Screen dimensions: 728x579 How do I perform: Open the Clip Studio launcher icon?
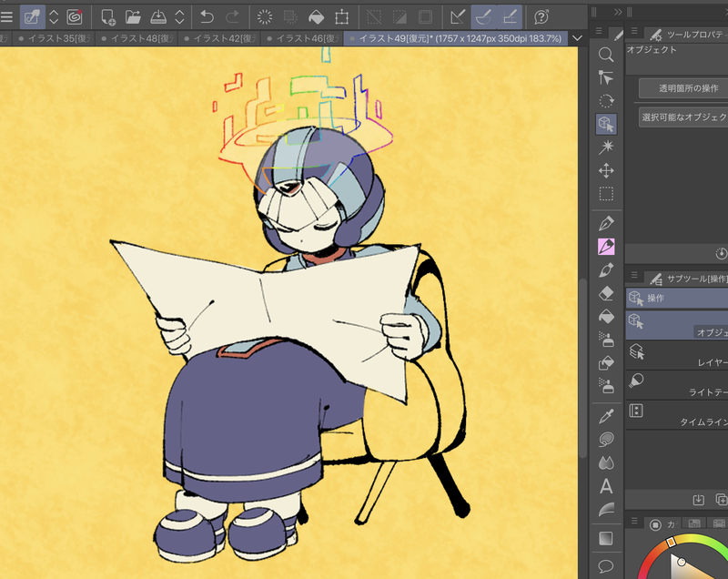pyautogui.click(x=32, y=17)
